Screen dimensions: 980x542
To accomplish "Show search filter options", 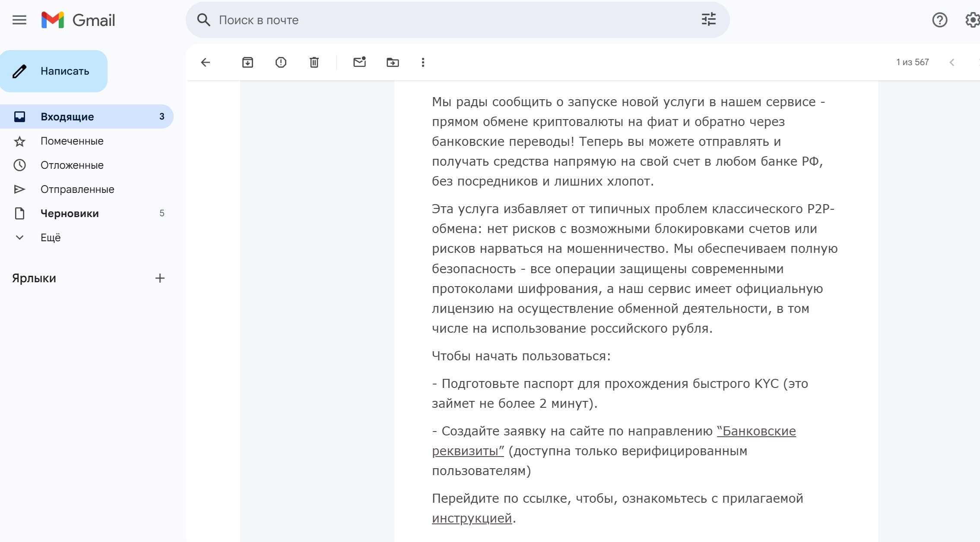I will click(x=708, y=20).
